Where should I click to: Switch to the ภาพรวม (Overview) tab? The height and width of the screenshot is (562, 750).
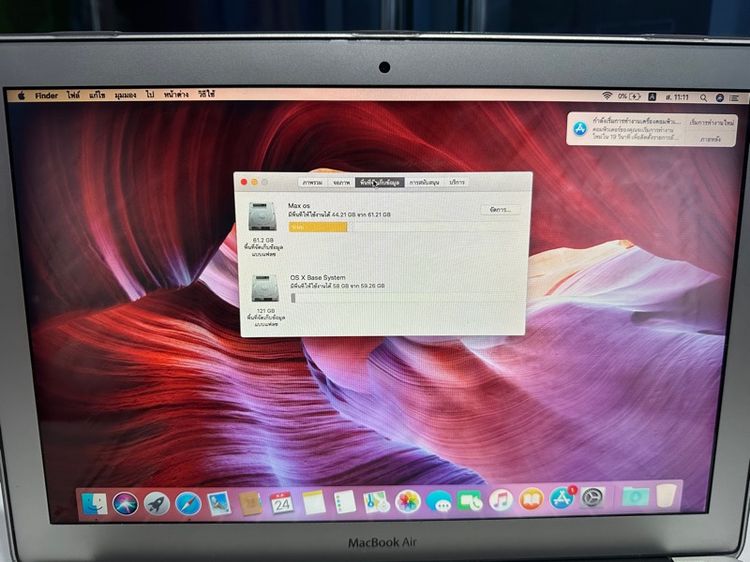(312, 183)
